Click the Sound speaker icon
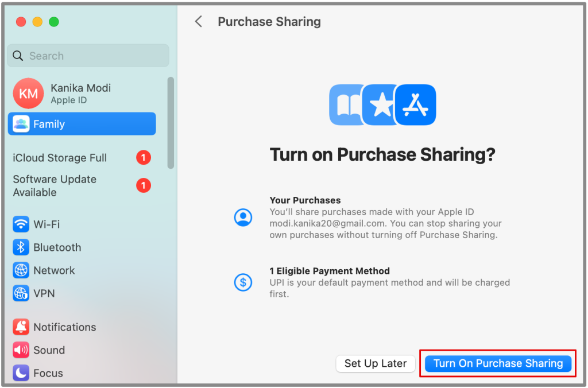The width and height of the screenshot is (588, 388). [21, 350]
